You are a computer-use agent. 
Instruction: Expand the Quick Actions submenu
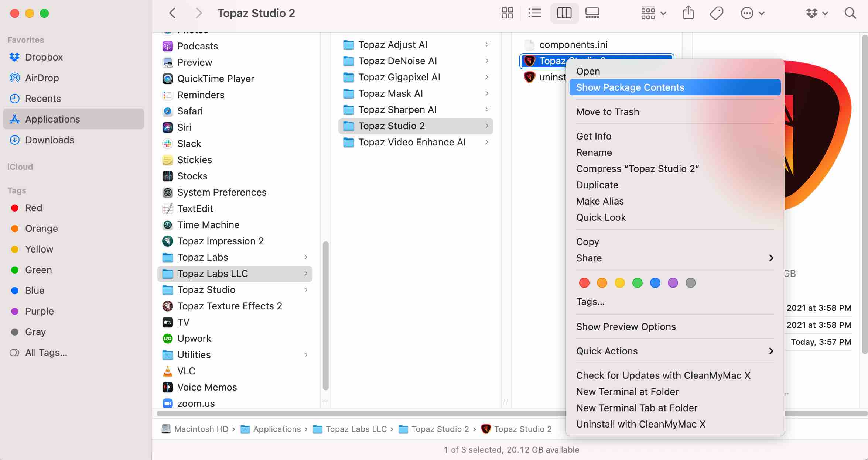(771, 351)
